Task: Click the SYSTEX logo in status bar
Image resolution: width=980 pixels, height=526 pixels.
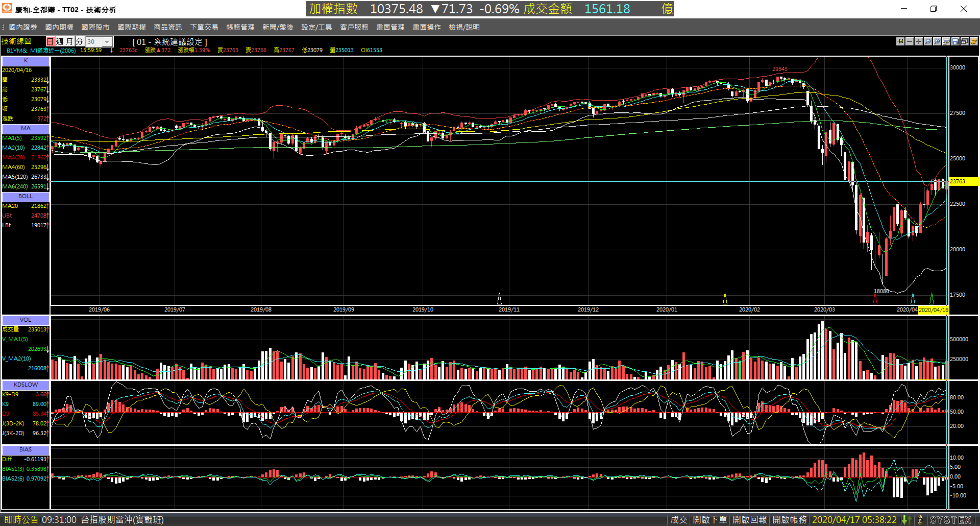Action: [950, 520]
